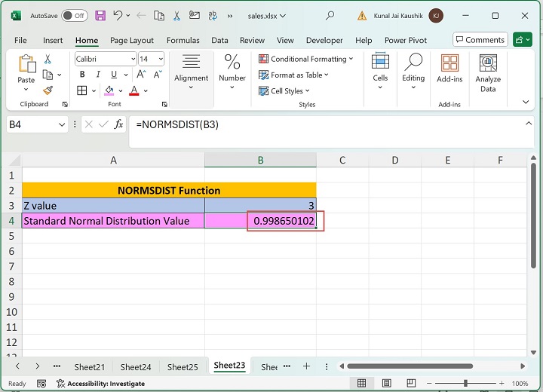The height and width of the screenshot is (392, 543).
Task: Click the yellow warning triangle icon
Action: [x=362, y=16]
